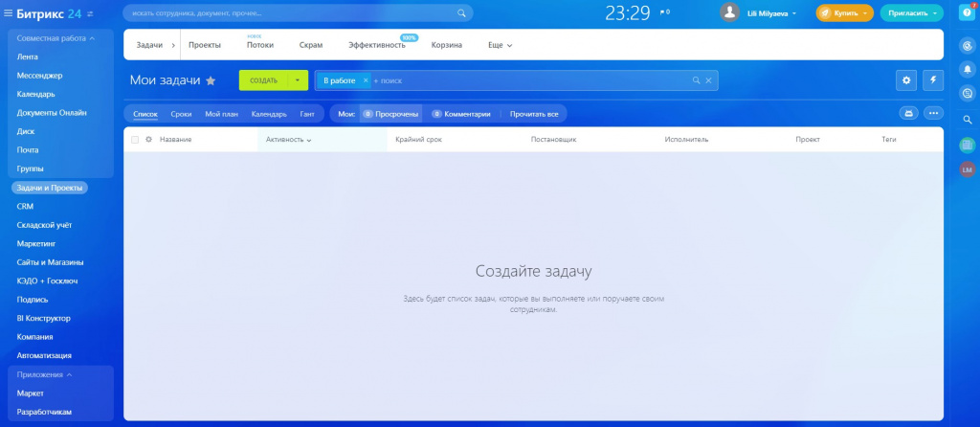
Task: Open the Купить dropdown arrow
Action: coord(865,13)
